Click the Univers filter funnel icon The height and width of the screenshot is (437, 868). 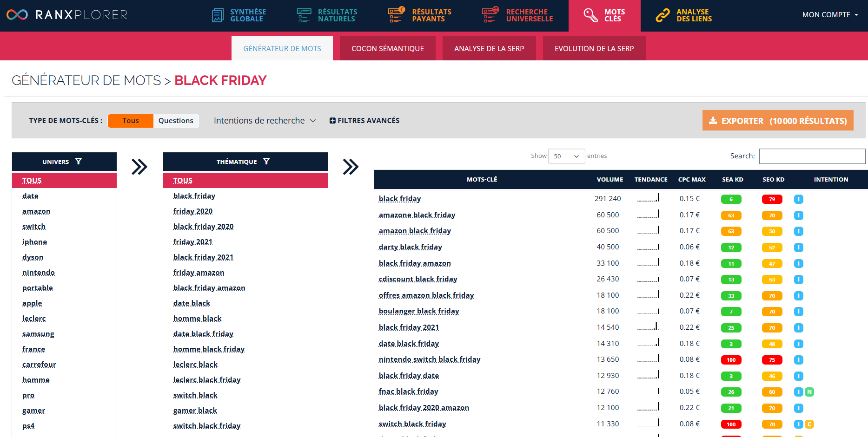pos(79,161)
